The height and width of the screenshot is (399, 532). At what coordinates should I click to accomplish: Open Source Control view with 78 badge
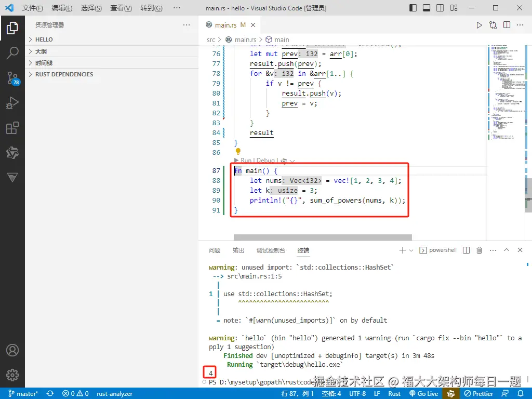(x=13, y=78)
